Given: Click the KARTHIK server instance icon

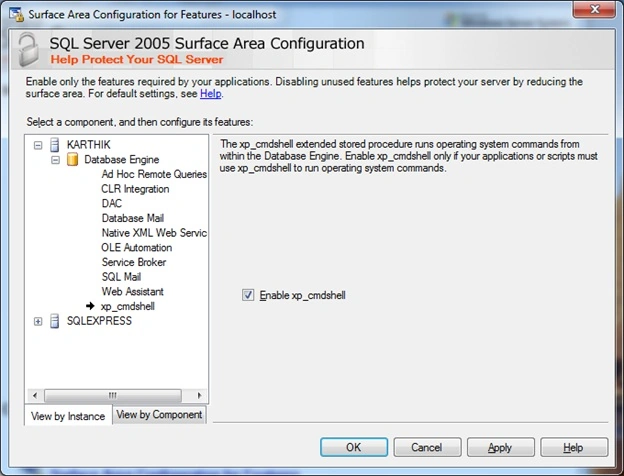Looking at the screenshot, I should 55,145.
